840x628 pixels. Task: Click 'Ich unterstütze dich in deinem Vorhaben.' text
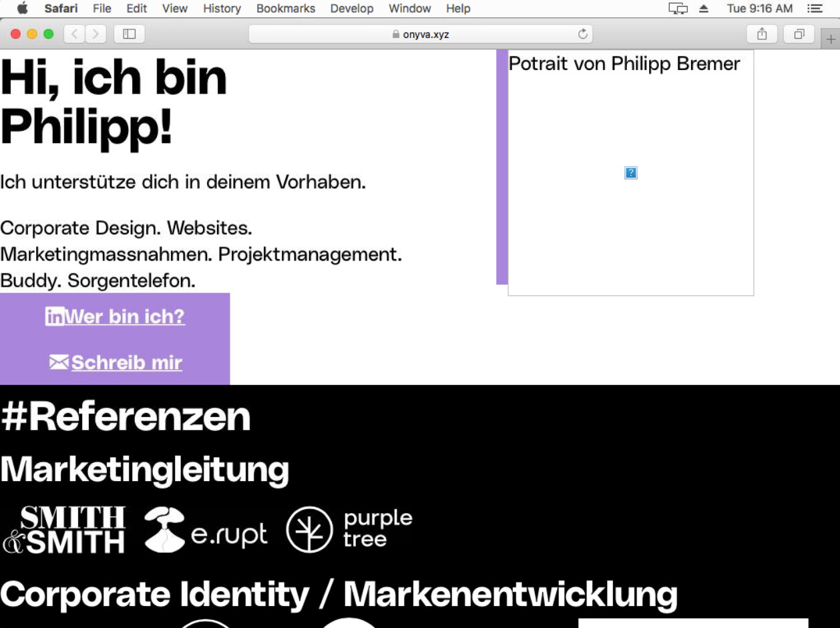[183, 182]
